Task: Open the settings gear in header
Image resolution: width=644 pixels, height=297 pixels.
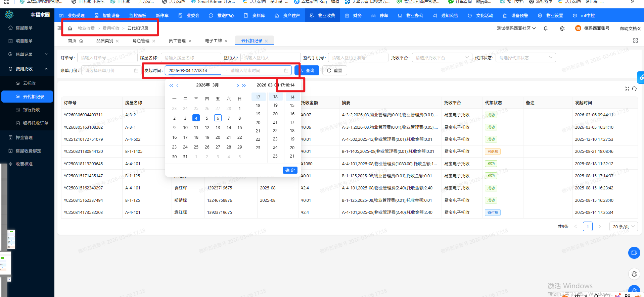Action: tap(562, 28)
